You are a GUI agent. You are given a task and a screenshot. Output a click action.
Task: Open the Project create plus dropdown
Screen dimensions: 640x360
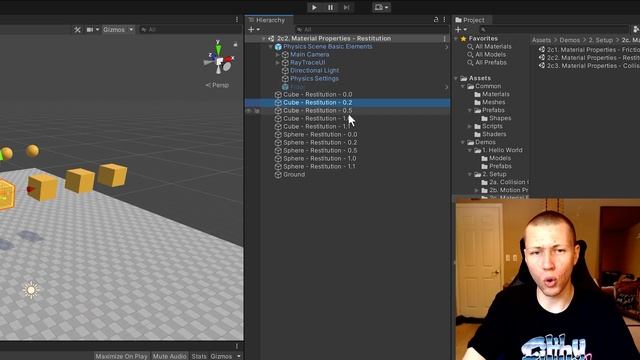[461, 29]
